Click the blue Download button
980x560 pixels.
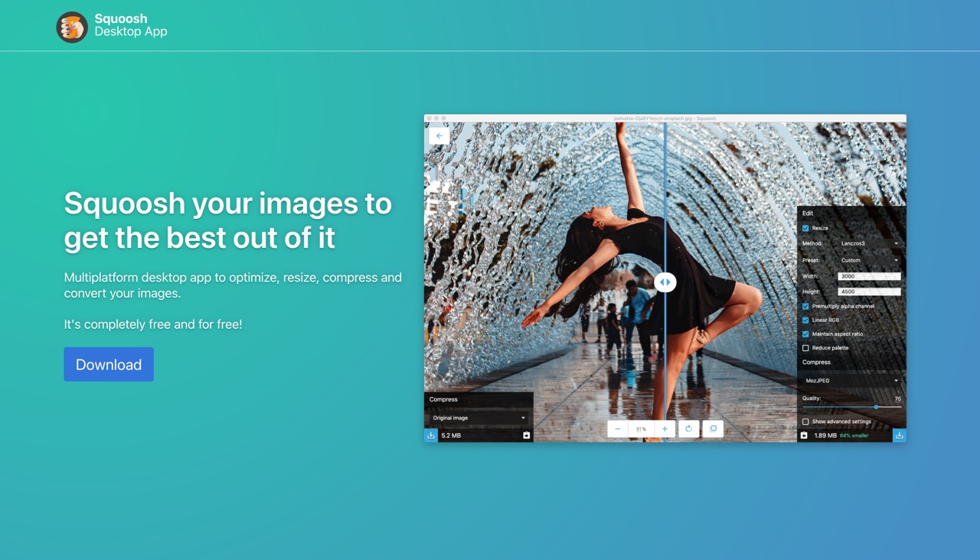click(109, 364)
